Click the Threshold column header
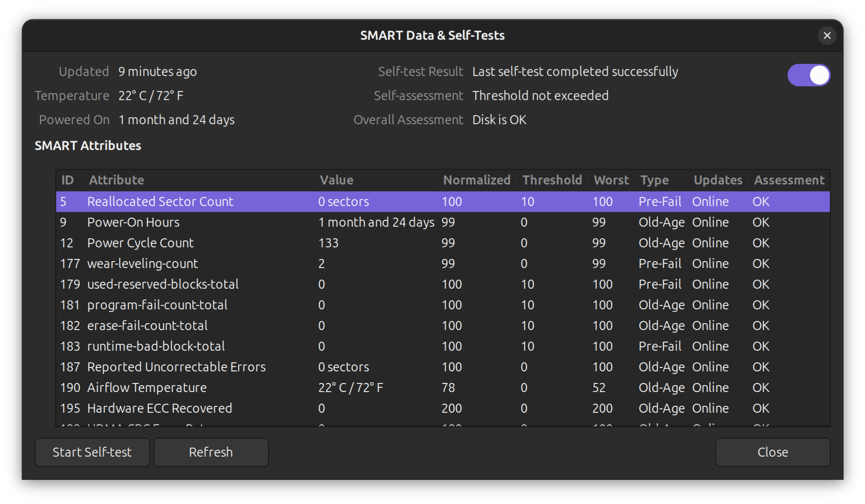 click(x=552, y=180)
